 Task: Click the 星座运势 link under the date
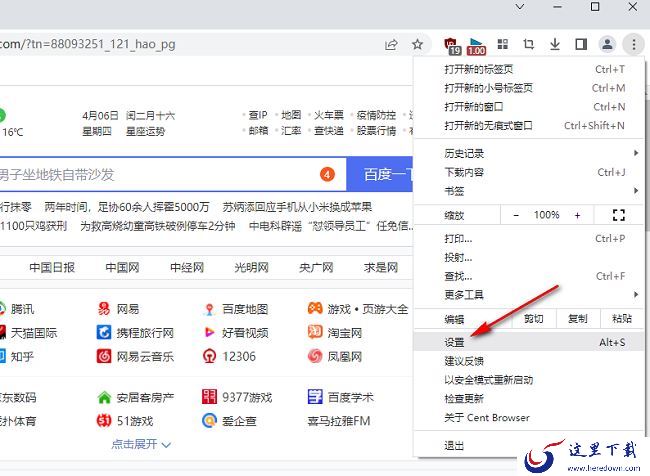(x=146, y=132)
